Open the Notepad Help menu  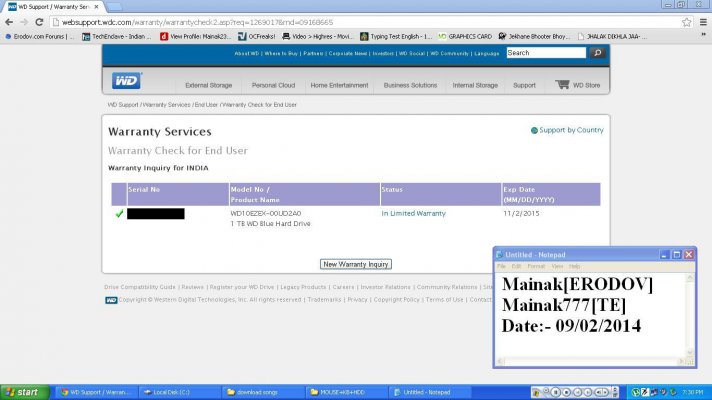point(574,267)
